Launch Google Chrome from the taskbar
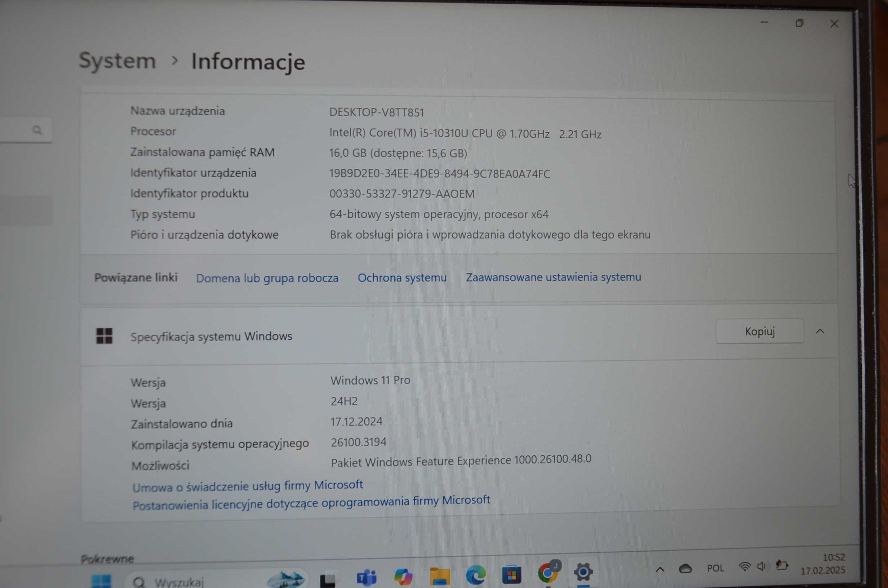888x588 pixels. (548, 572)
